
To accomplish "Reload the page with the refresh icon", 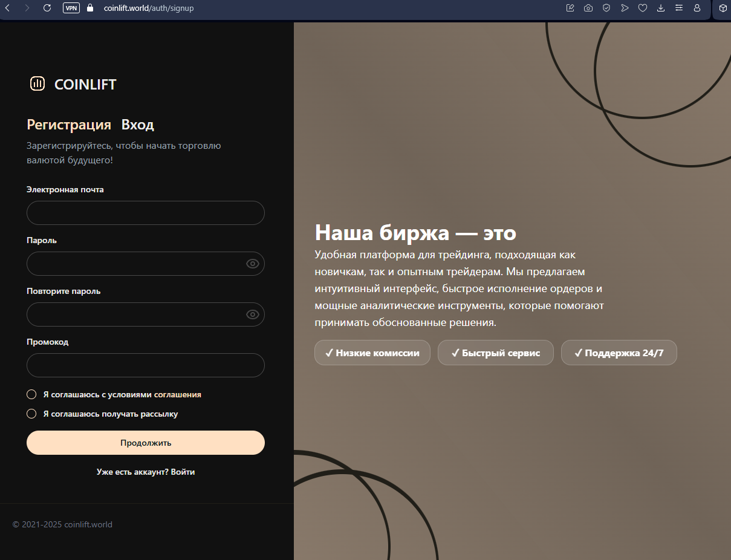I will [x=47, y=8].
